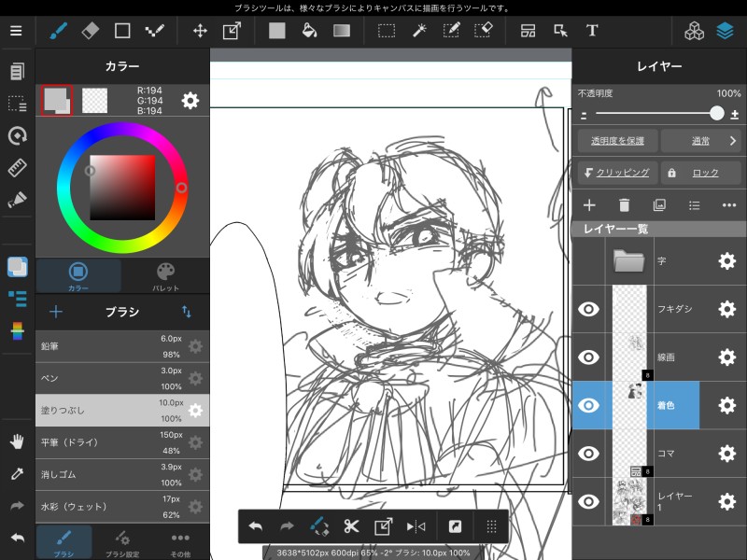This screenshot has height=560, width=747.
Task: Click the foreground color swatch
Action: 57,101
